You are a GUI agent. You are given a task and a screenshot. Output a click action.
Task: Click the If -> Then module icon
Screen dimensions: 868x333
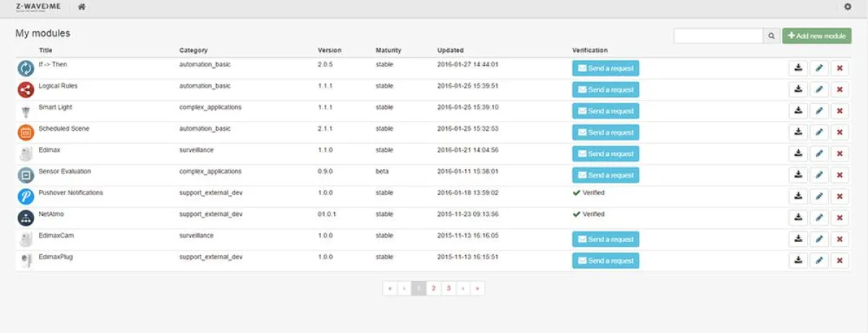[26, 69]
